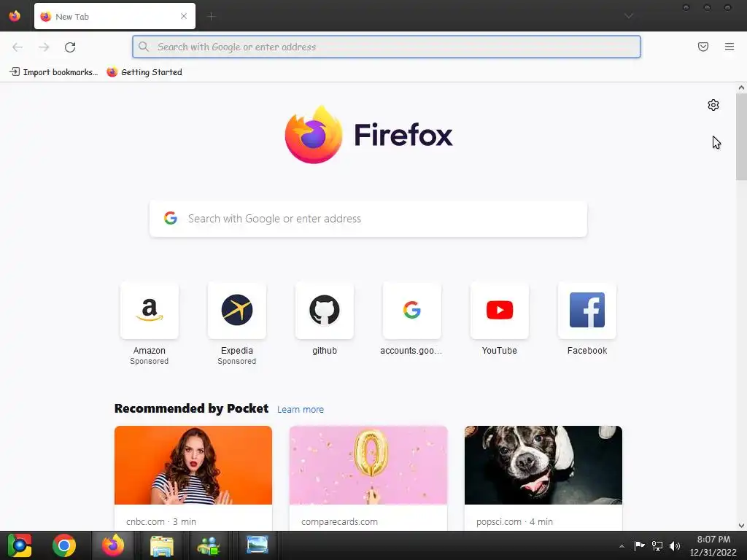Click the Firefox taskbar button
747x560 pixels.
(113, 545)
